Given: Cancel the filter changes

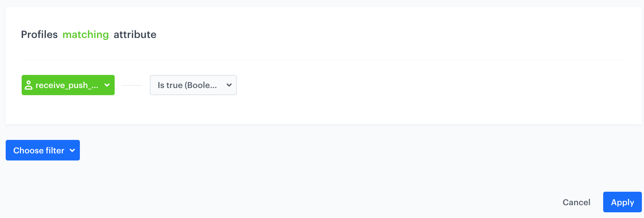Looking at the screenshot, I should [576, 202].
